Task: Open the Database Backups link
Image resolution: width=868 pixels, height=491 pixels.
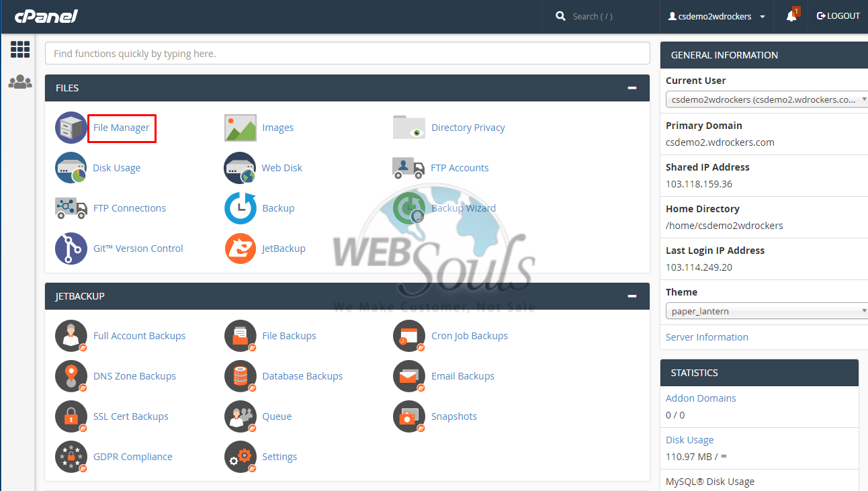Action: point(303,376)
